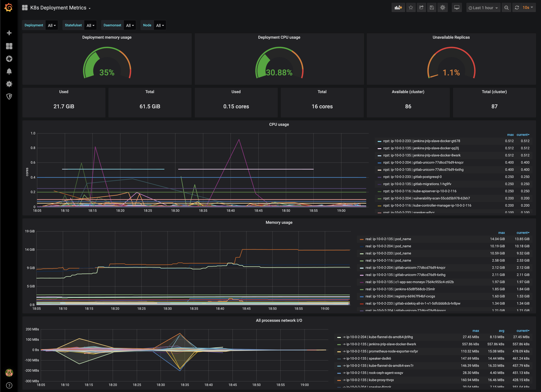Toggle jenkins-65d8f568cb-25mlr memory series
The image size is (541, 392).
400,289
